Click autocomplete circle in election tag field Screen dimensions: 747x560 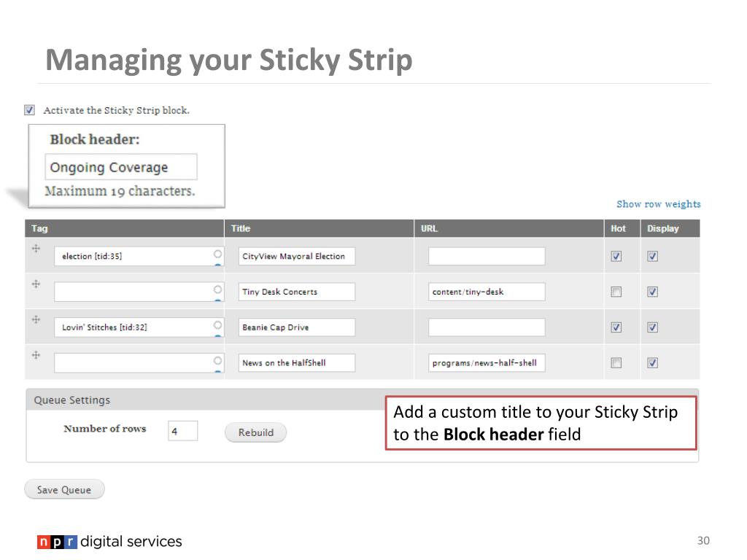[217, 254]
